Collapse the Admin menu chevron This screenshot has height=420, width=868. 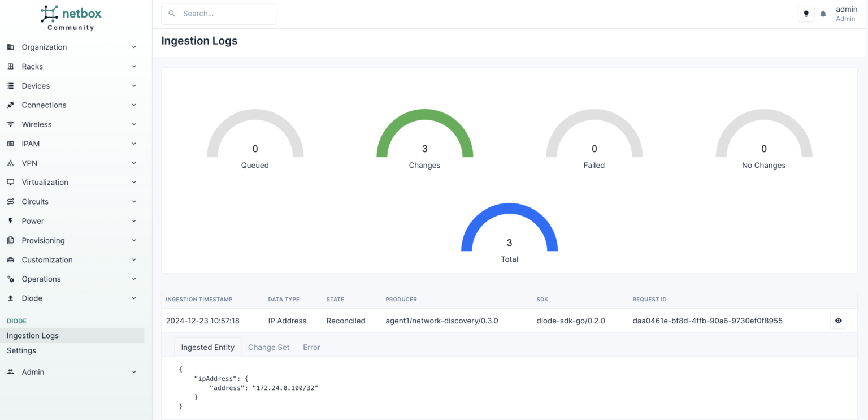click(133, 371)
